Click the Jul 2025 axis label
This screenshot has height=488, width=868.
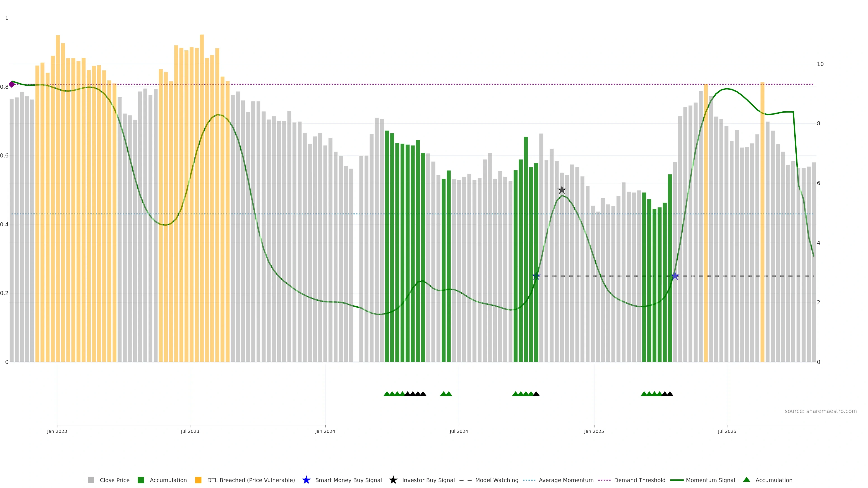(x=727, y=432)
